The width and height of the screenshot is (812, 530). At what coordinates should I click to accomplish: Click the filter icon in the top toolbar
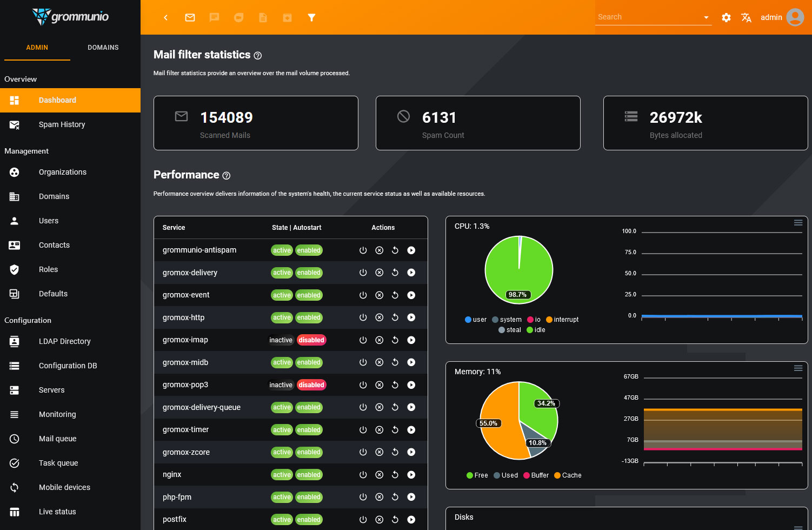312,17
